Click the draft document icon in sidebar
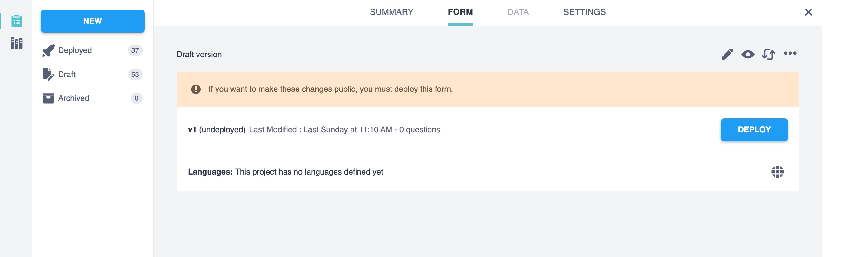 coord(48,75)
